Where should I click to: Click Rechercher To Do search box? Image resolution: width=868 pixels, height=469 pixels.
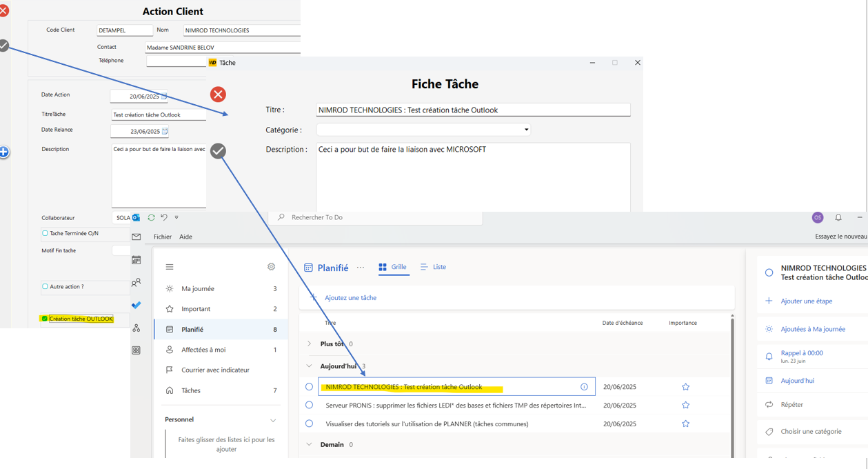(376, 217)
